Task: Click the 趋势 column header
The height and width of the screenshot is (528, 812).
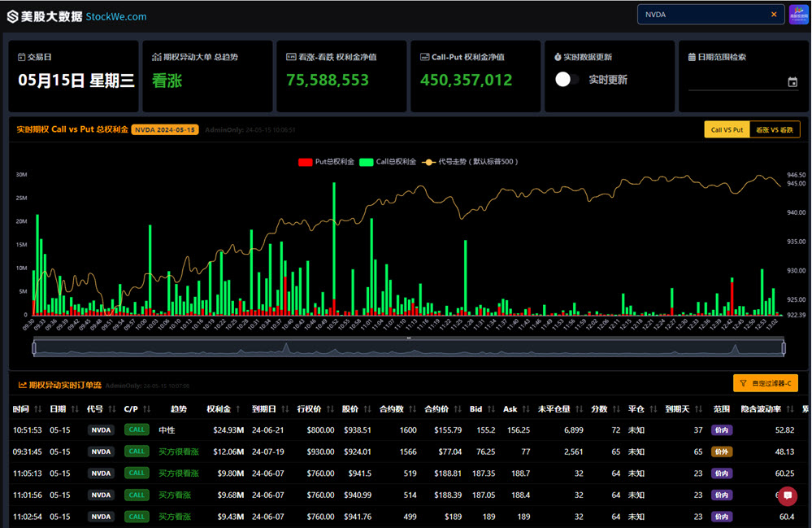Action: click(178, 409)
